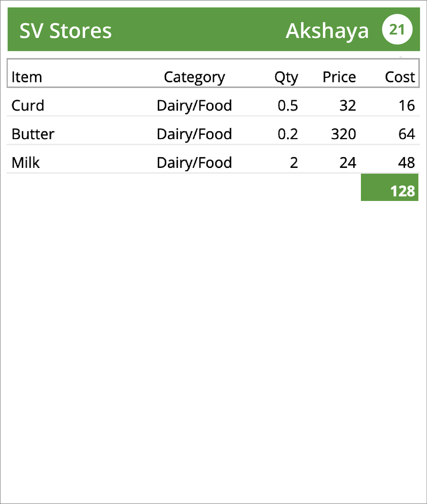Click Butter's price 320 cell
Image resolution: width=427 pixels, height=504 pixels.
point(343,134)
